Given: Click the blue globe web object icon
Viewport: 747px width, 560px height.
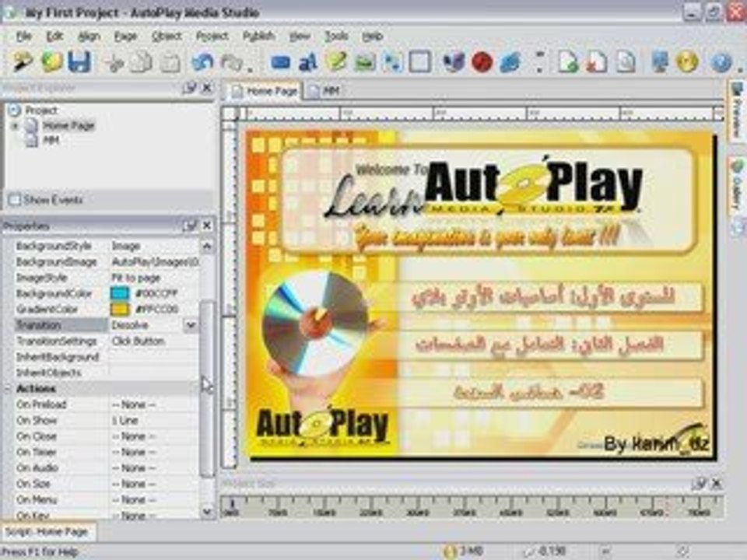Looking at the screenshot, I should [x=510, y=62].
